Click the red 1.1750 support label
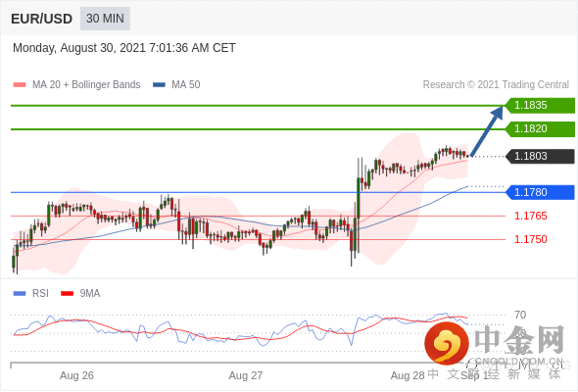The height and width of the screenshot is (392, 578). [530, 240]
